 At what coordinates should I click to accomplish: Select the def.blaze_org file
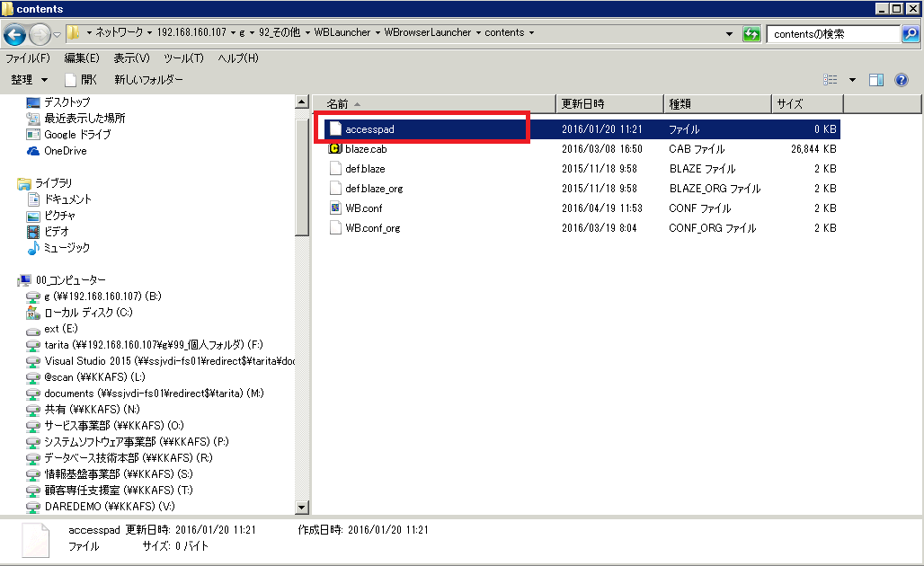[x=374, y=189]
